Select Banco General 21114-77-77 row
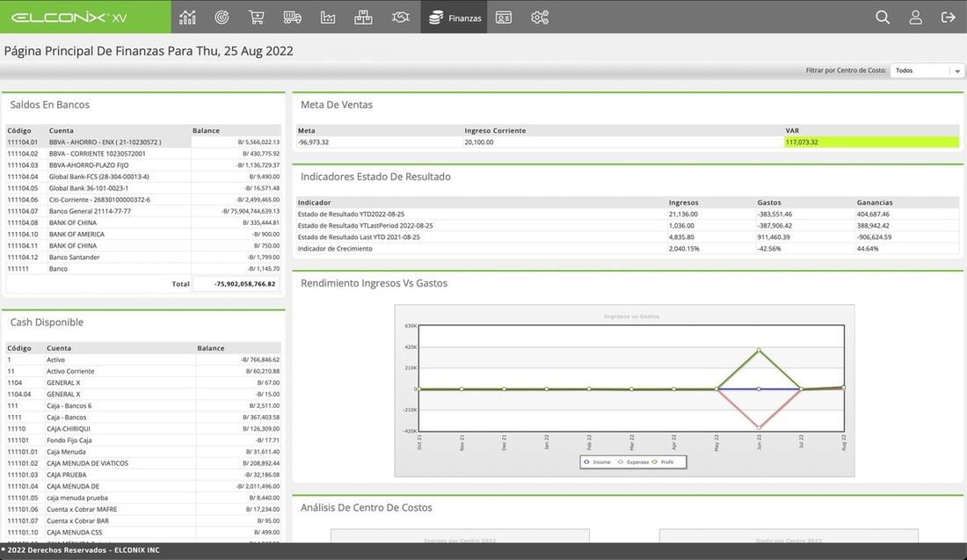Viewport: 967px width, 560px height. pyautogui.click(x=143, y=211)
